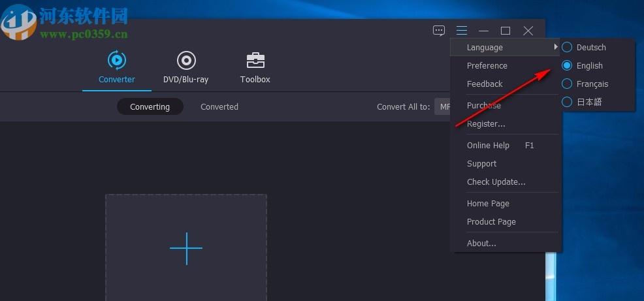Switch to the DVD/Blu-ray section
Image resolution: width=644 pixels, height=301 pixels.
pos(185,68)
